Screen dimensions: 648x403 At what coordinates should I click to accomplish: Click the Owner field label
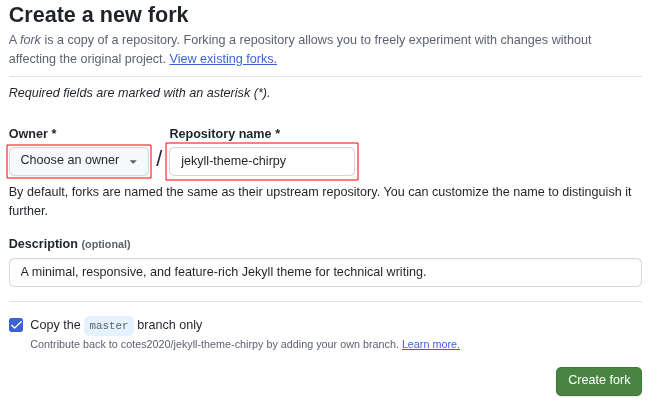[32, 133]
